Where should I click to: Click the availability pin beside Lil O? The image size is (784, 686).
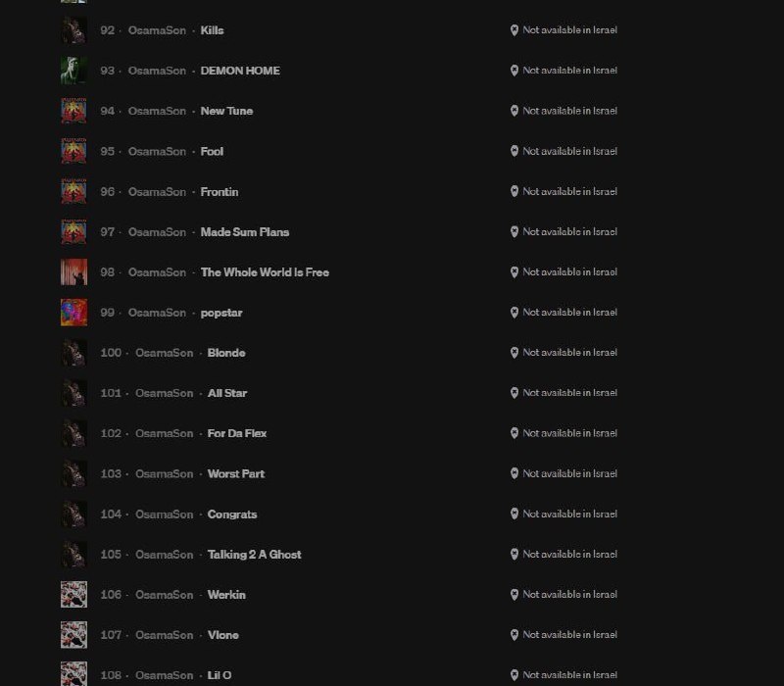click(x=514, y=674)
